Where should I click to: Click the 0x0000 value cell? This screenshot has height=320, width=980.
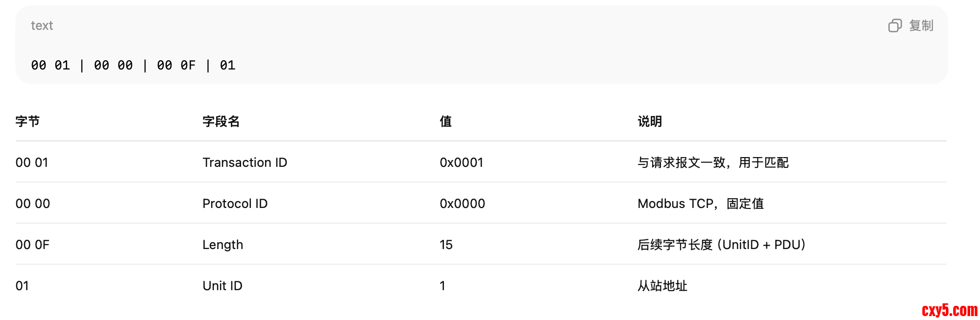coord(462,204)
